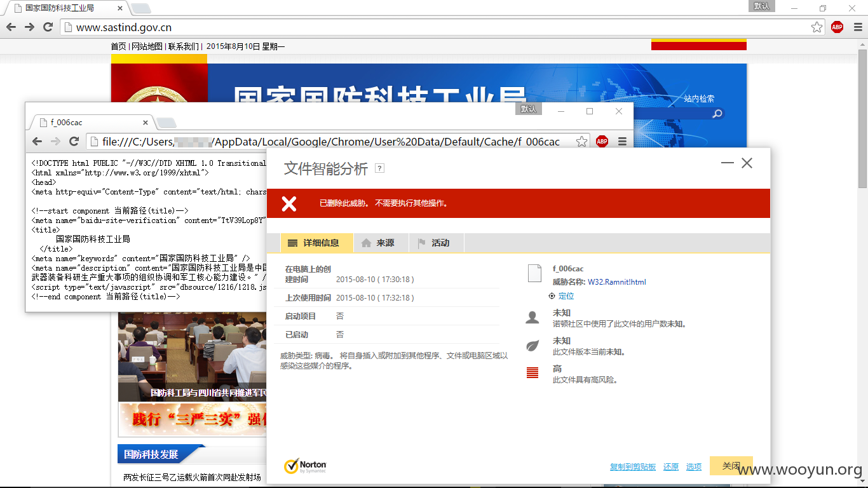This screenshot has width=868, height=488.
Task: Open Adblock Plus in f_006cac window
Action: click(x=602, y=141)
